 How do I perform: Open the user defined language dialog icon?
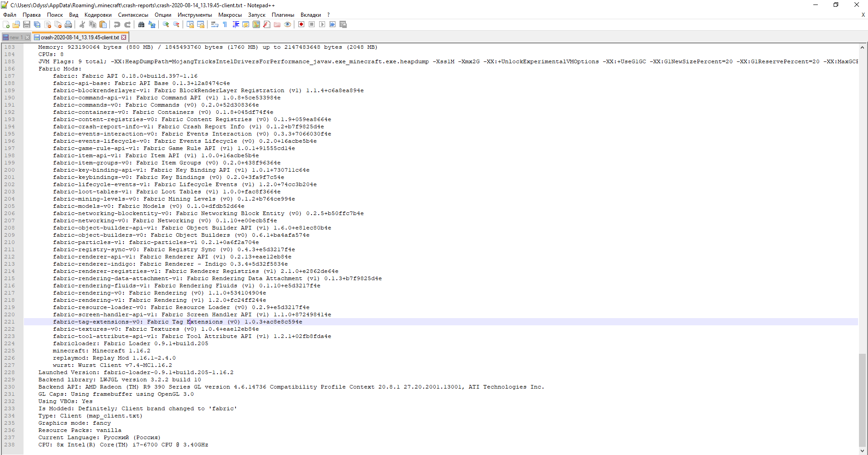coord(246,24)
